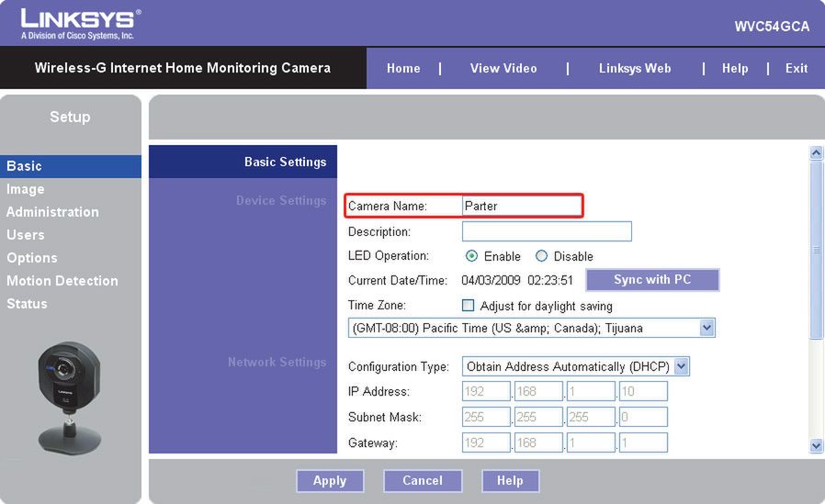Click the scrollbar up arrow

coord(816,153)
